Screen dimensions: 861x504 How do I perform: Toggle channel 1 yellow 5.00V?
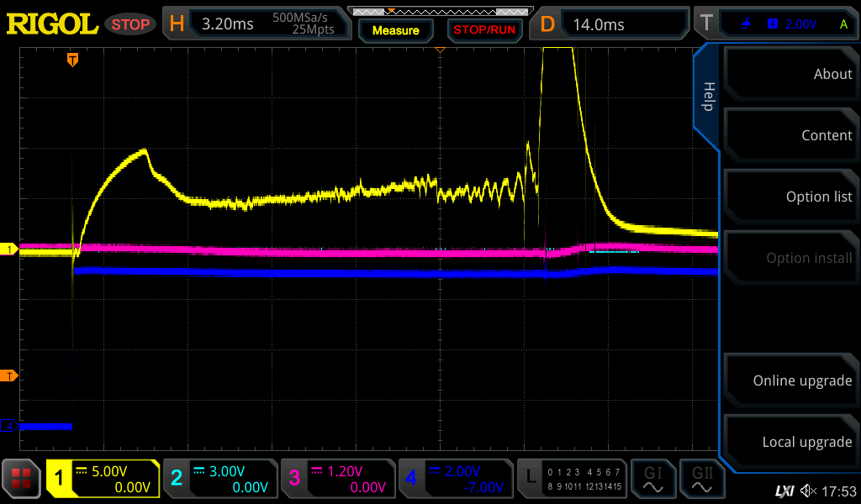[103, 479]
